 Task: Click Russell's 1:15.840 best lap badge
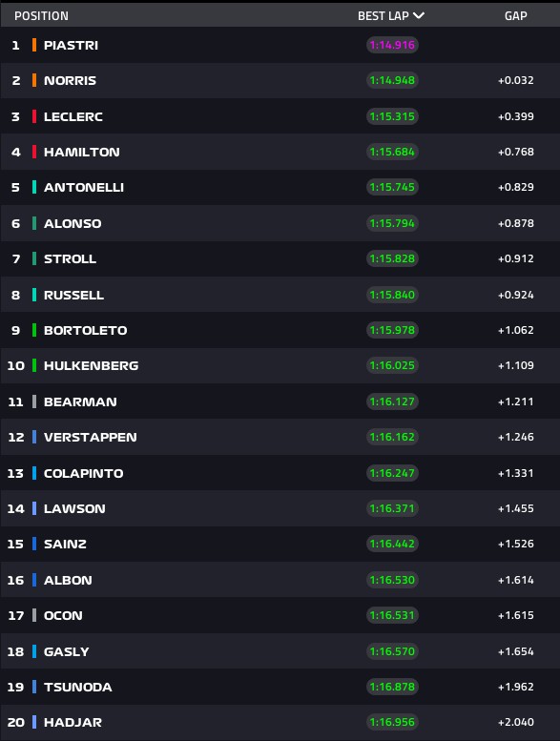click(x=392, y=295)
